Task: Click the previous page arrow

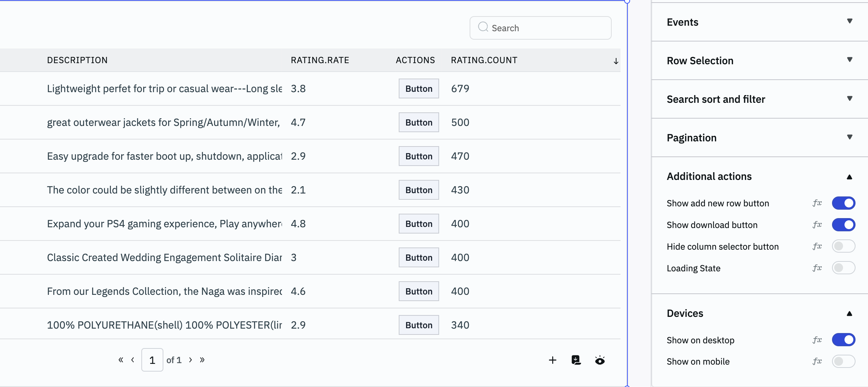Action: [133, 360]
